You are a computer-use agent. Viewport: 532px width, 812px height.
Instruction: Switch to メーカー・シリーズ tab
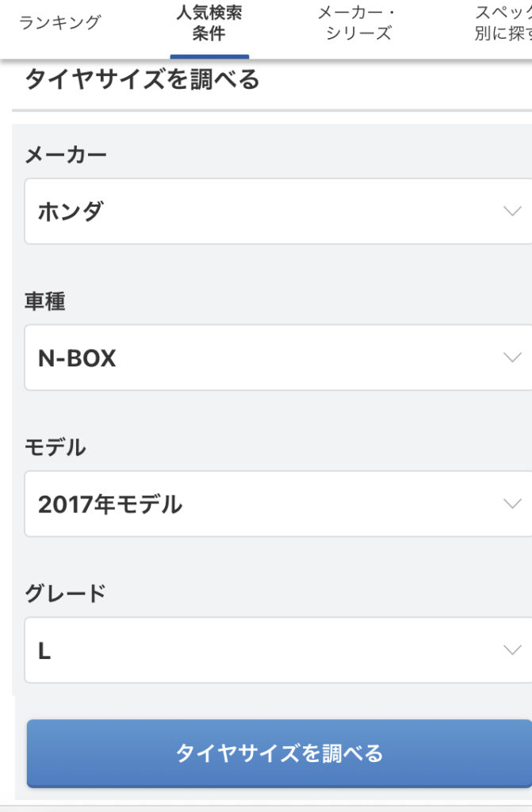pyautogui.click(x=358, y=23)
